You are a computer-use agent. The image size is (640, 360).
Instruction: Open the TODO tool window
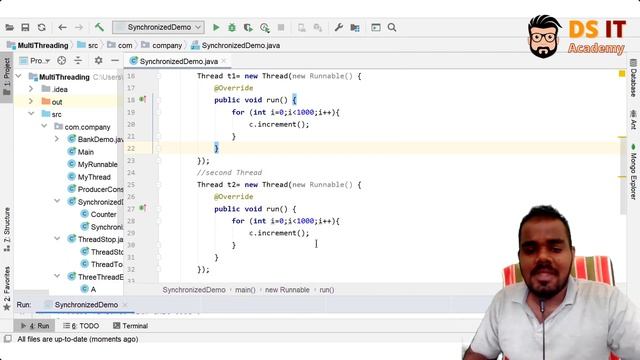(x=81, y=326)
